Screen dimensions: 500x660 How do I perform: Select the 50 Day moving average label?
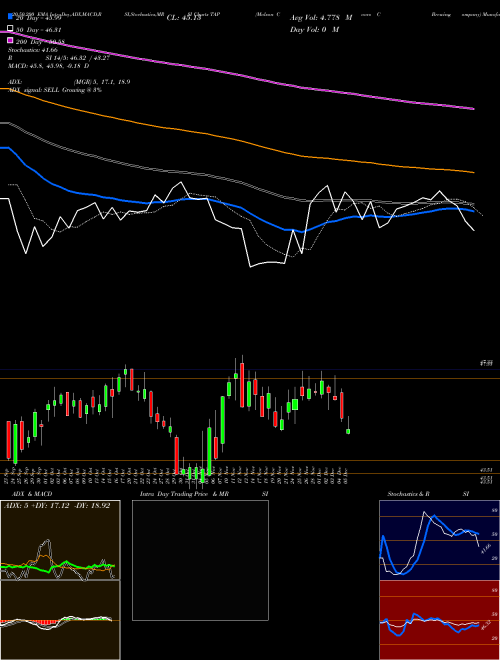(39, 30)
